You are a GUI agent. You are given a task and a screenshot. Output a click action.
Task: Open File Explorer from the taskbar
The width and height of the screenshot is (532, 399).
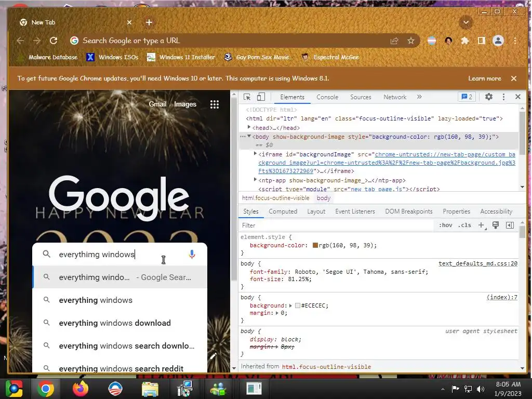(150, 389)
